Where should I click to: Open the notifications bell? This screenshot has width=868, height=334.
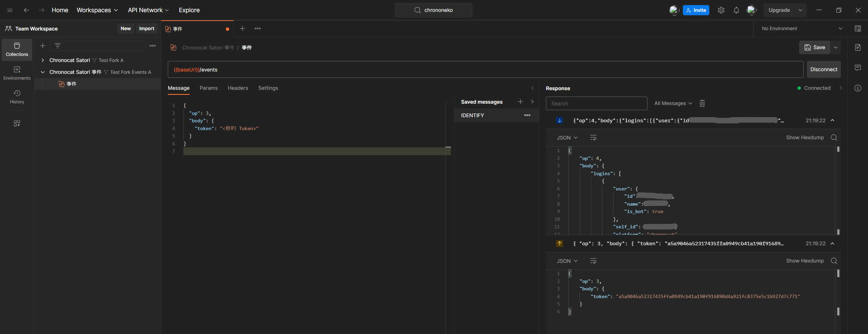coord(736,10)
